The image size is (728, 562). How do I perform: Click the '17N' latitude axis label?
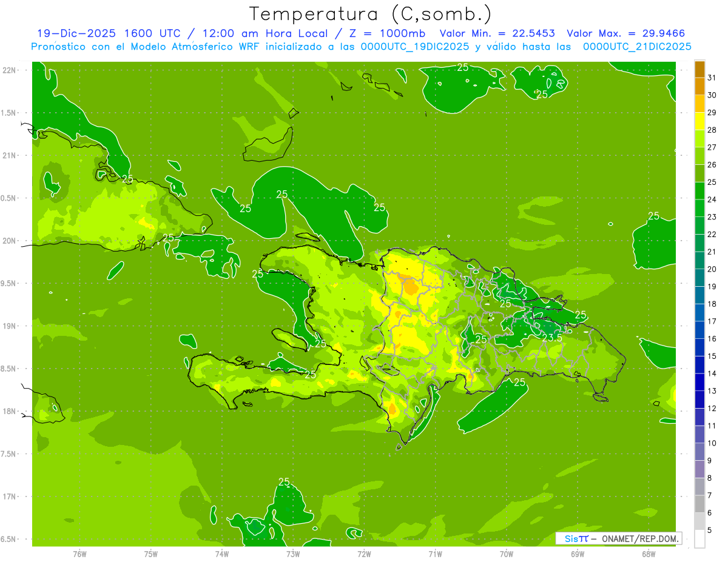click(10, 497)
